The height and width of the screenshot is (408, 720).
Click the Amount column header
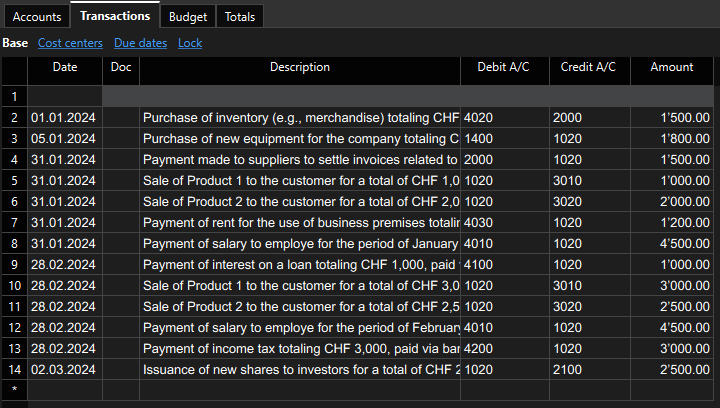coord(671,67)
